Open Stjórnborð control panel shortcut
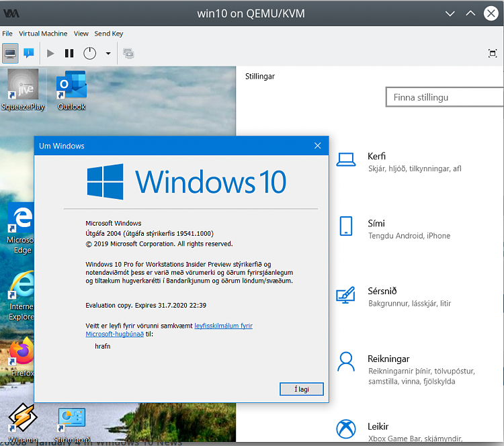Viewport: 504px width, 446px height. click(x=72, y=425)
